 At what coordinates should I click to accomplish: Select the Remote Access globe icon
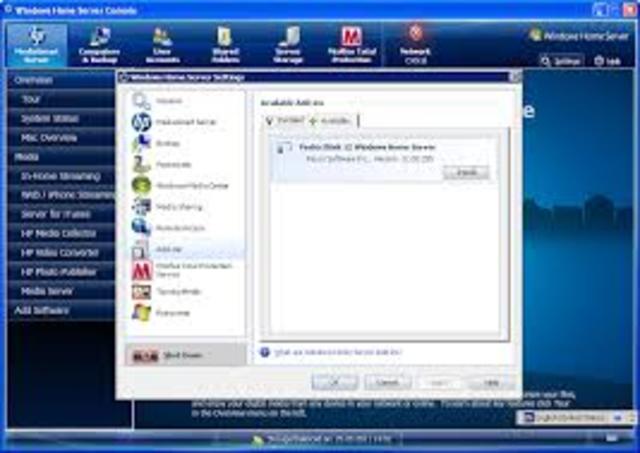click(141, 228)
